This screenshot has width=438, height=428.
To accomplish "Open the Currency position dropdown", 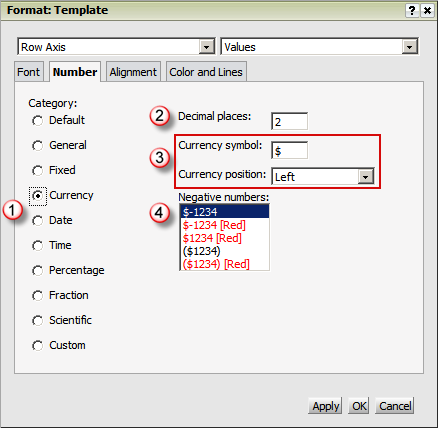I will [x=366, y=177].
